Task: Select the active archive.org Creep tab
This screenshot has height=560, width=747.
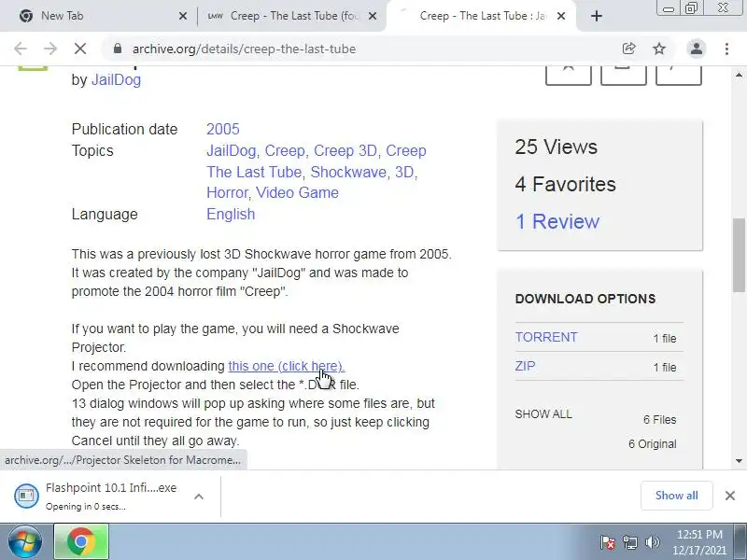Action: pyautogui.click(x=481, y=16)
